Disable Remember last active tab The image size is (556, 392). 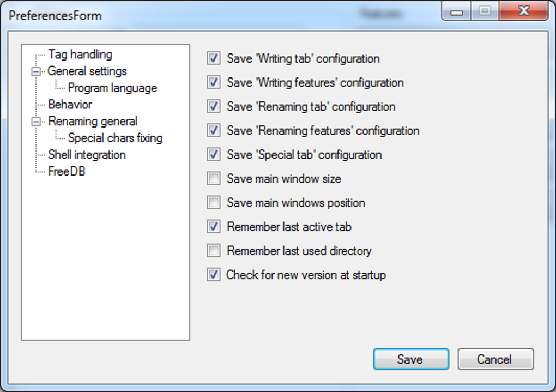(214, 227)
